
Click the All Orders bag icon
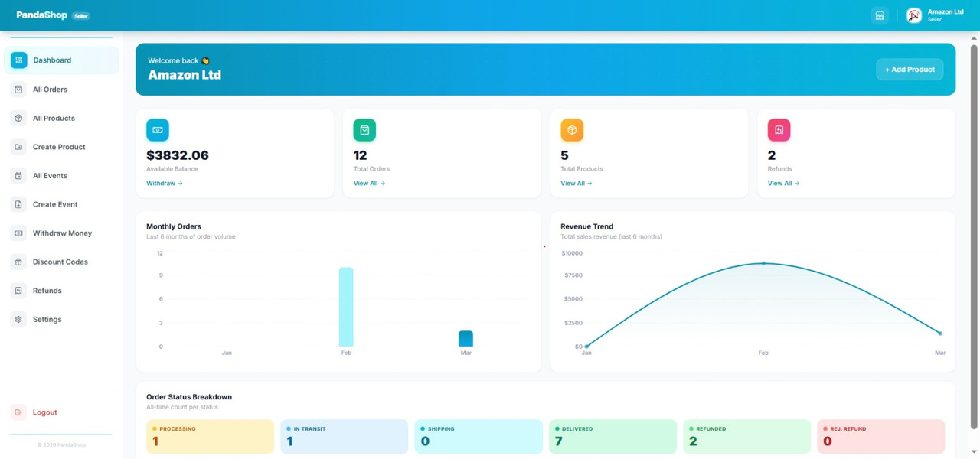pos(18,90)
